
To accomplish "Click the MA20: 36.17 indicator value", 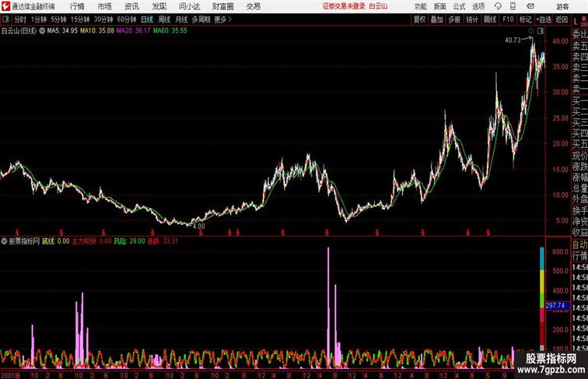I will (134, 31).
